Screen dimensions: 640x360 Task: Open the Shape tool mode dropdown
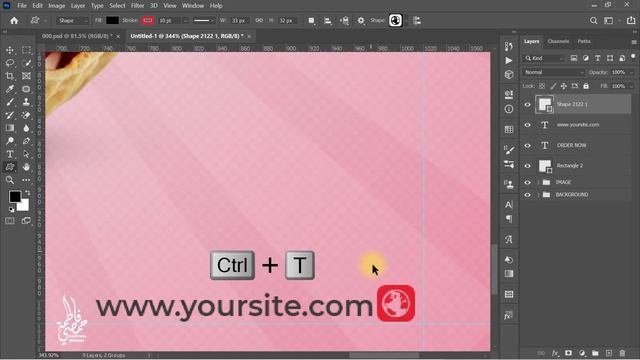click(73, 20)
